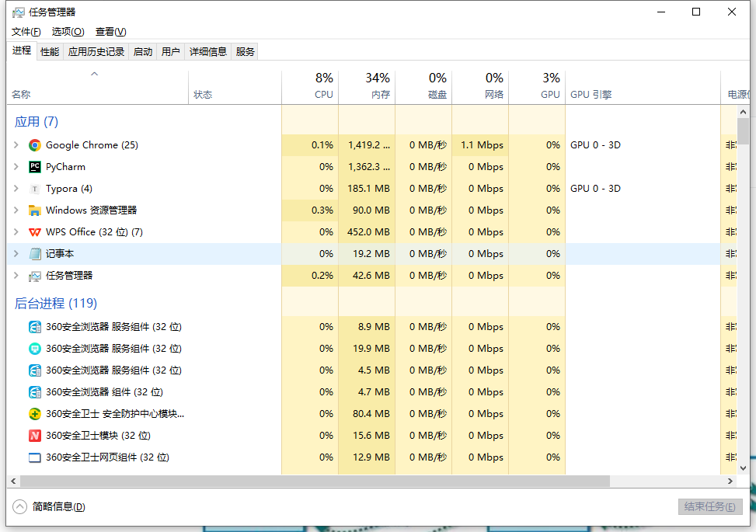Click the first 360安全浏览器 服务组件 icon
Viewport: 756px width, 532px height.
click(x=34, y=326)
